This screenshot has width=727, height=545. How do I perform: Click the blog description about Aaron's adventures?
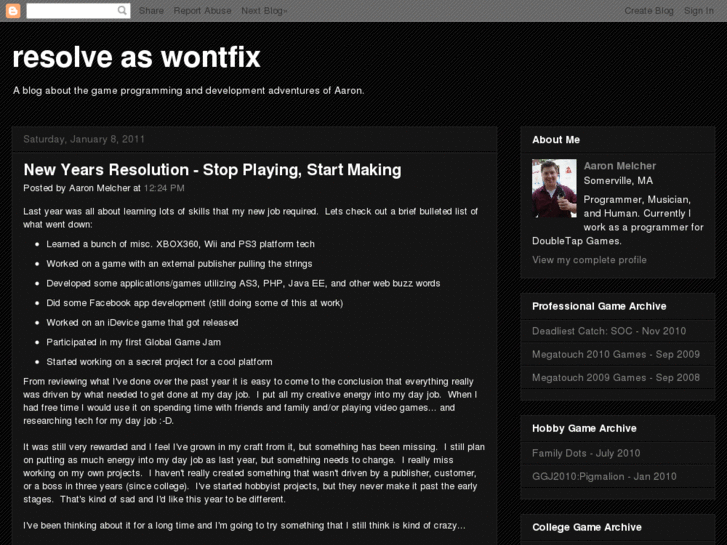188,90
